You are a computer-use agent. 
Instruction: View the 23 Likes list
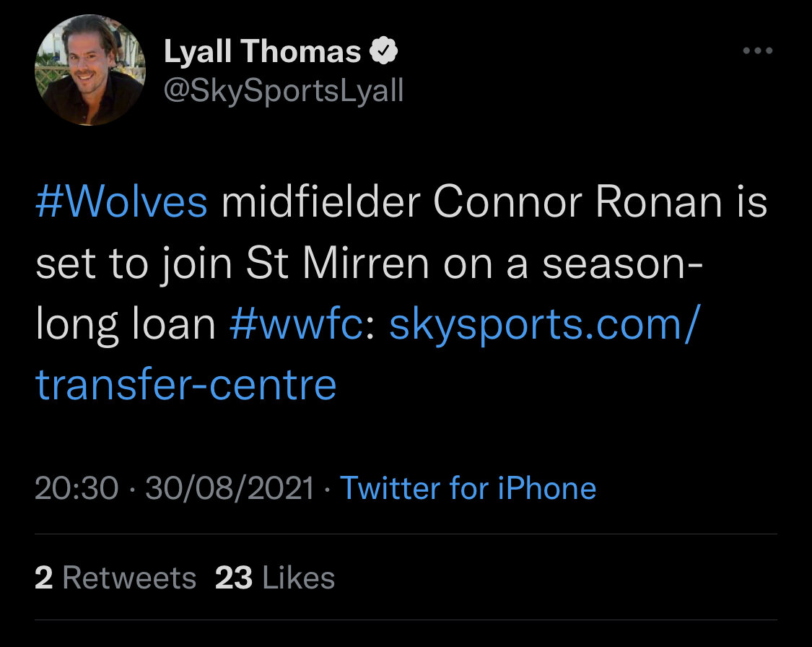(275, 578)
